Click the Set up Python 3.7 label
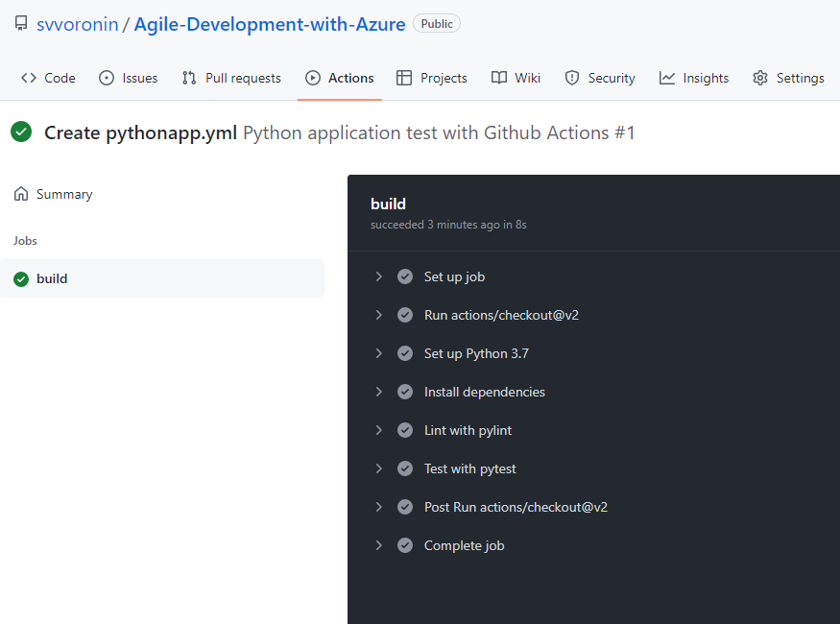The width and height of the screenshot is (840, 624). (x=476, y=354)
